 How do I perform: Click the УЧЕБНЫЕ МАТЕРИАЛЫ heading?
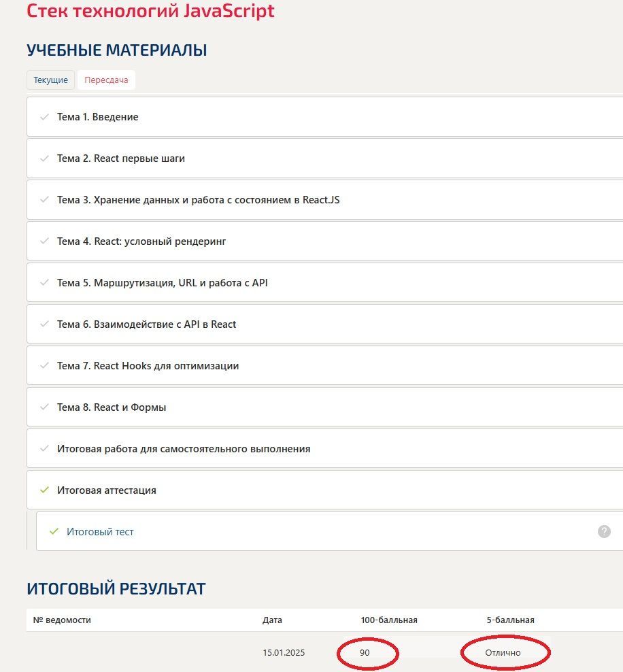(116, 50)
